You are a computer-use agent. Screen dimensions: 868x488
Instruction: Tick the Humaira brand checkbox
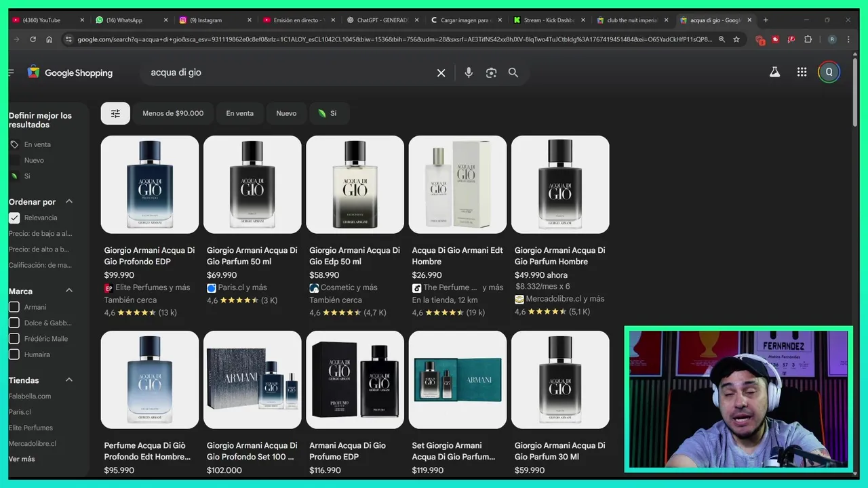click(14, 354)
